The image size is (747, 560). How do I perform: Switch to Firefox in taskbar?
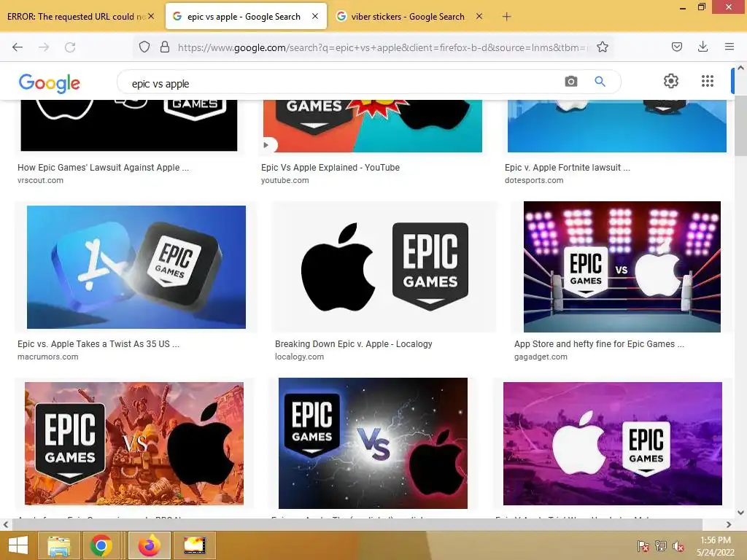tap(149, 545)
